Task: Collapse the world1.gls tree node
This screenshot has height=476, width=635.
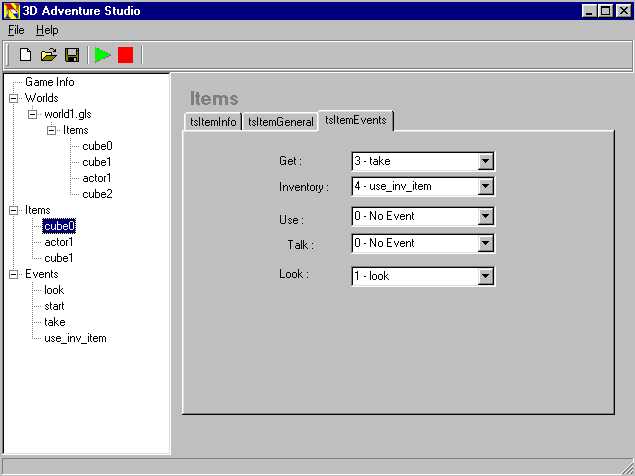Action: 33,114
